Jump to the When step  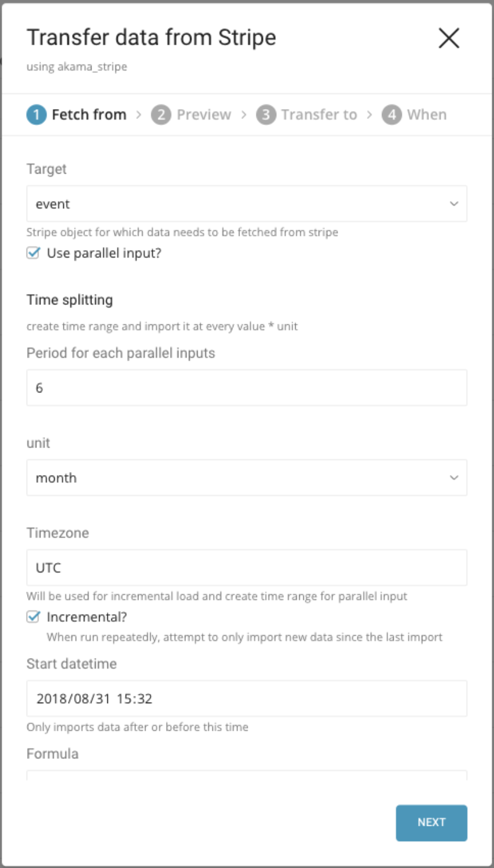click(427, 114)
